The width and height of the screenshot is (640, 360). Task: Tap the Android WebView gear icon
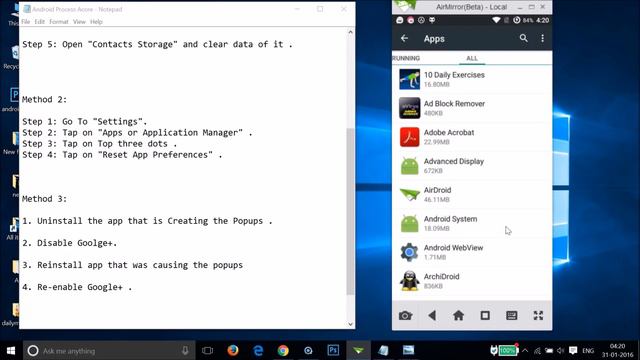[x=409, y=252]
